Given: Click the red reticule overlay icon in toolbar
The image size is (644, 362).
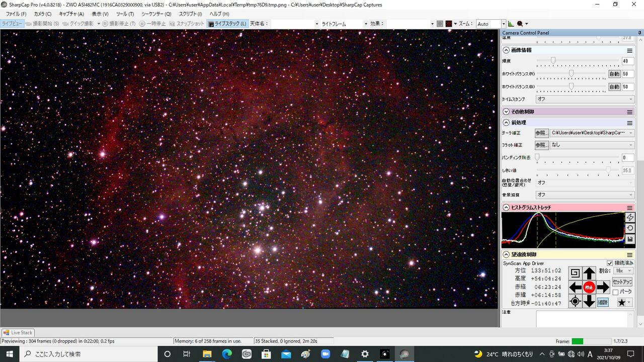Looking at the screenshot, I should (449, 24).
